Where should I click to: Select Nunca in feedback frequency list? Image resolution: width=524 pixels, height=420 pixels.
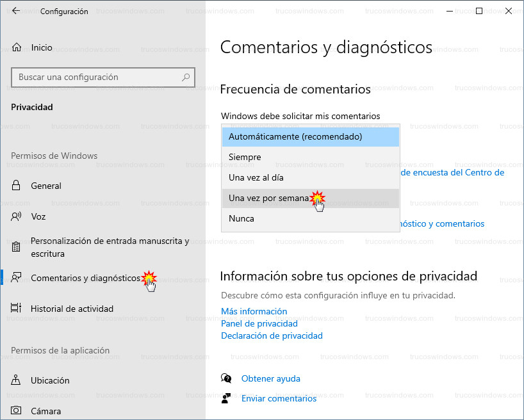coord(311,218)
